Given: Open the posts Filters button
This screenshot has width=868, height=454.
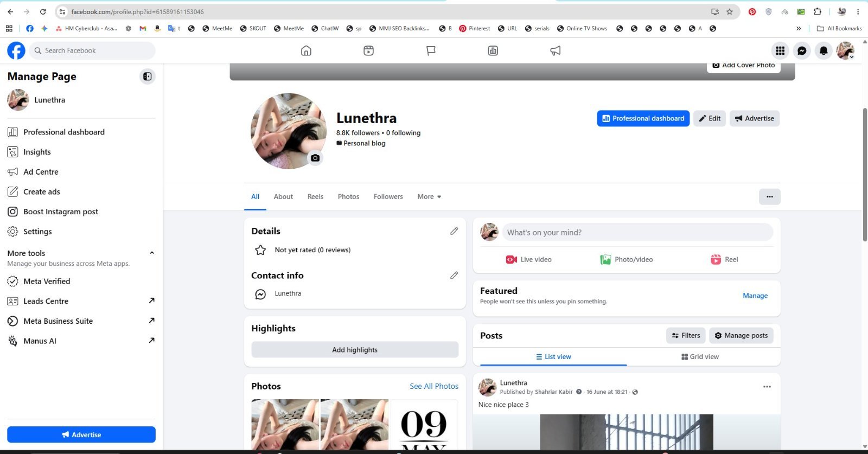Looking at the screenshot, I should coord(686,336).
